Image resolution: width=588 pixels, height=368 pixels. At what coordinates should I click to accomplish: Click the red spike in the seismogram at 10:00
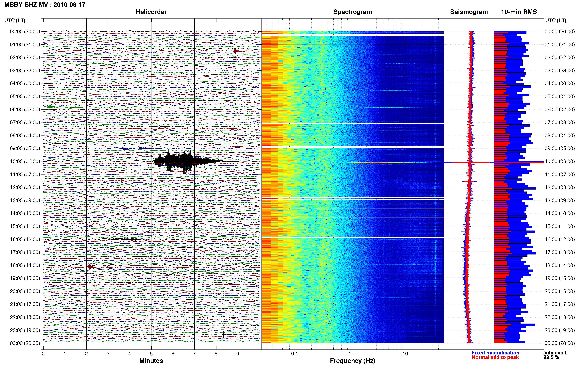click(469, 162)
